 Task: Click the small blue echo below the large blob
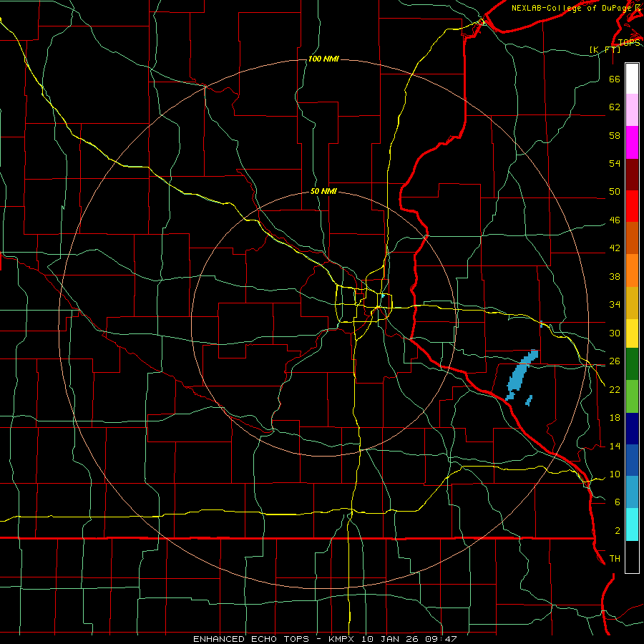tap(529, 401)
